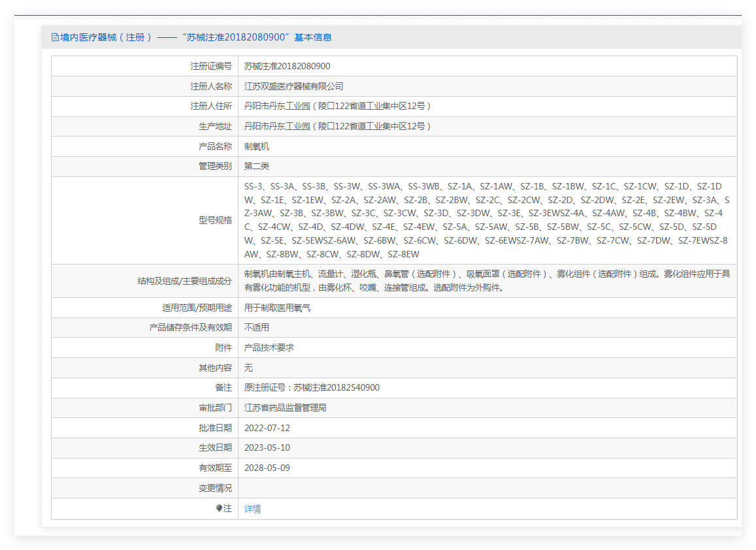
Task: Click the address value in 注册人住所 row
Action: 338,106
